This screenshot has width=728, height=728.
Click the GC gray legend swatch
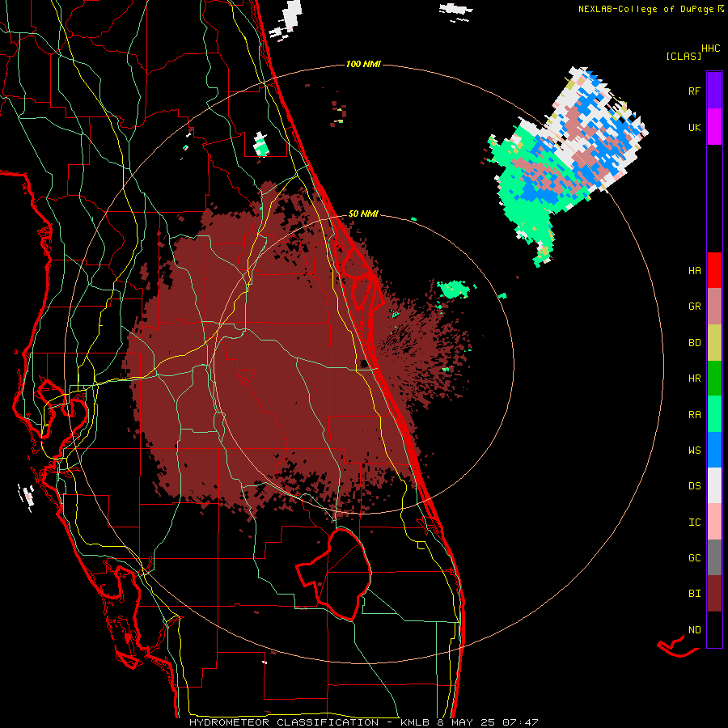pyautogui.click(x=714, y=557)
